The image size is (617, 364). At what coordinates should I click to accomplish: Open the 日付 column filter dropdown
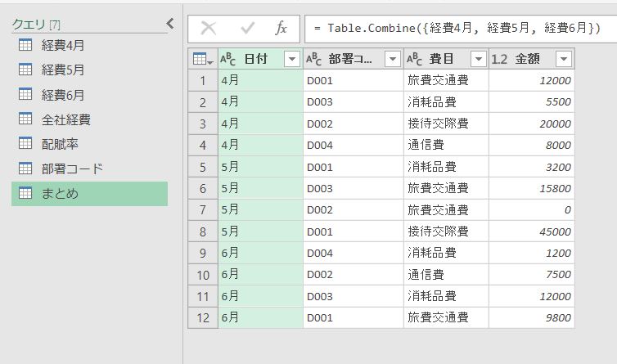[291, 59]
